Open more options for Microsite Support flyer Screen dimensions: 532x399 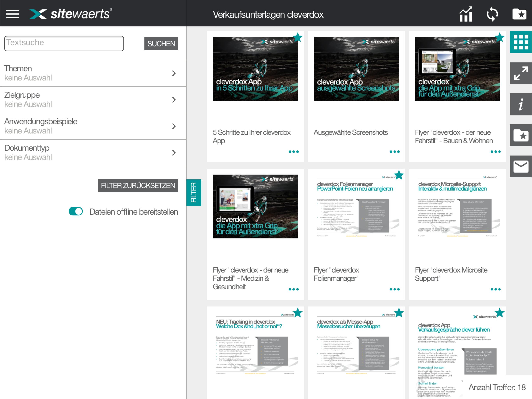pyautogui.click(x=496, y=289)
